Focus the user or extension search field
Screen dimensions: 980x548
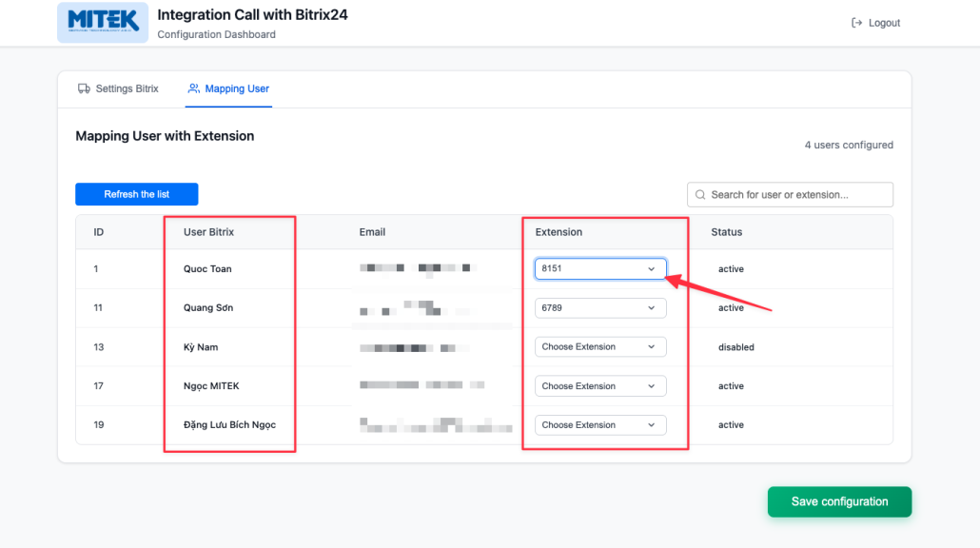(790, 195)
